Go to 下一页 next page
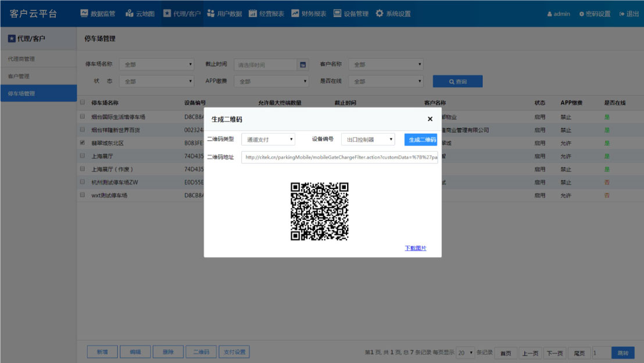Image resolution: width=644 pixels, height=363 pixels. click(x=554, y=353)
